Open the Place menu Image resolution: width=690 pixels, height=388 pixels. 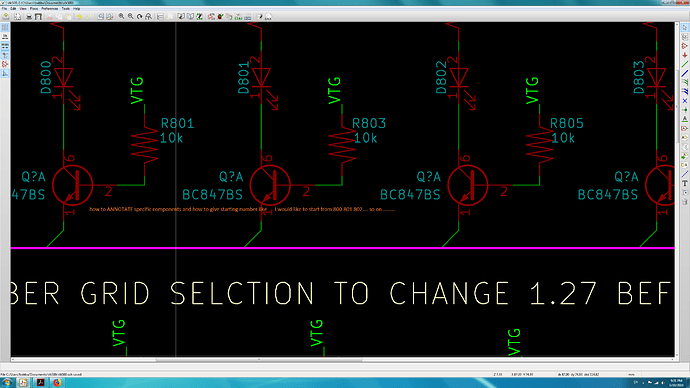click(34, 8)
